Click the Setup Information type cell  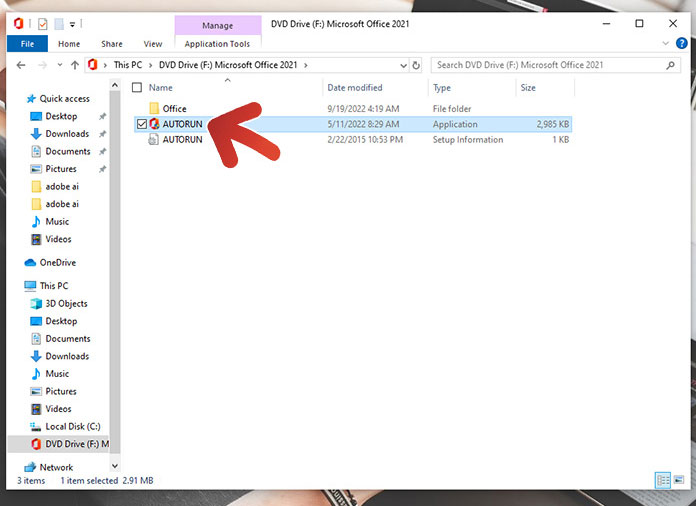[468, 139]
